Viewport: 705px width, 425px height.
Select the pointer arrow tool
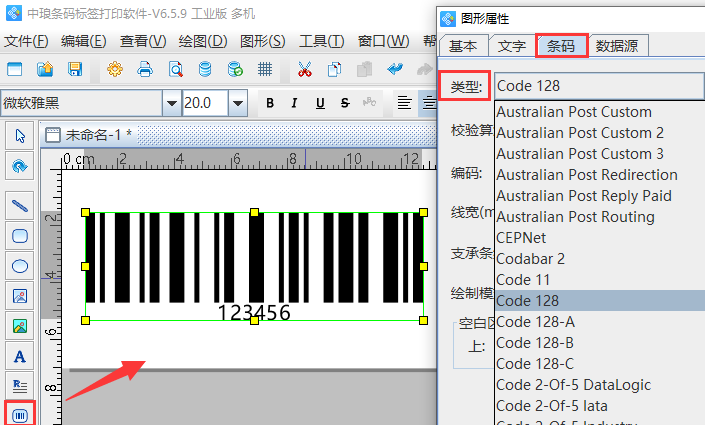20,136
